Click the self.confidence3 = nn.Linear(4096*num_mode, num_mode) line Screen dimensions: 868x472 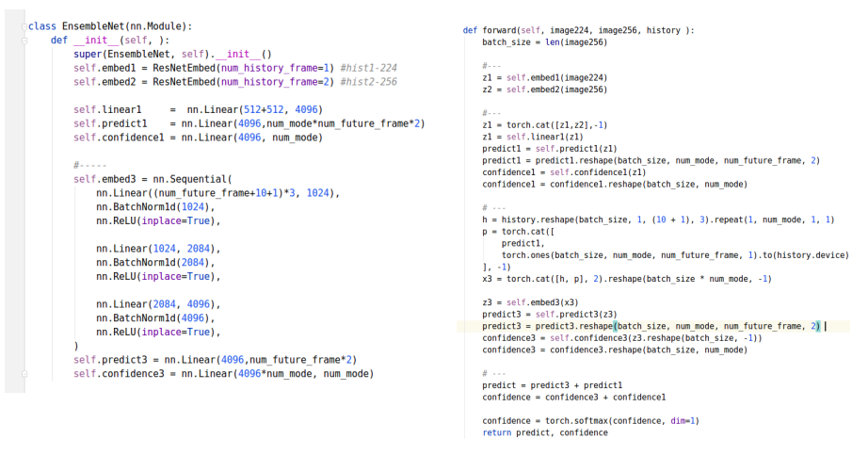tap(224, 374)
